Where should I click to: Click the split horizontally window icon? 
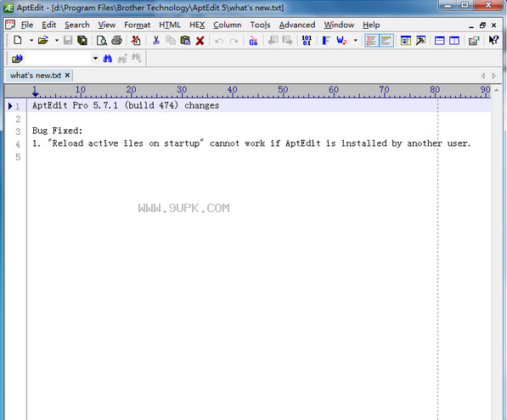[439, 41]
